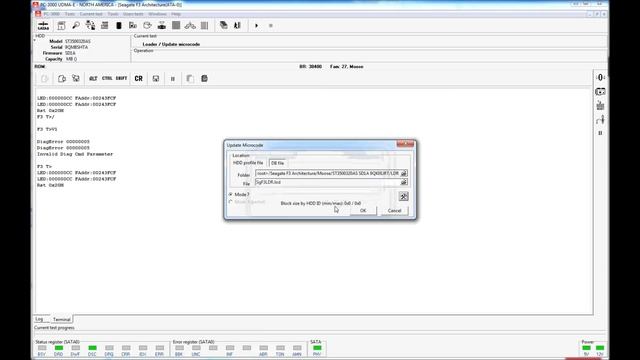
Task: Click the DSC status register indicator
Action: [x=92, y=348]
